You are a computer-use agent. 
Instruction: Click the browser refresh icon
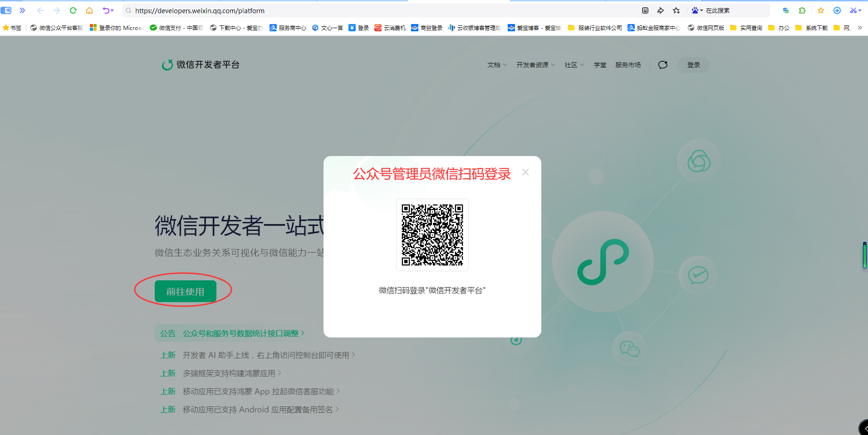pyautogui.click(x=73, y=10)
